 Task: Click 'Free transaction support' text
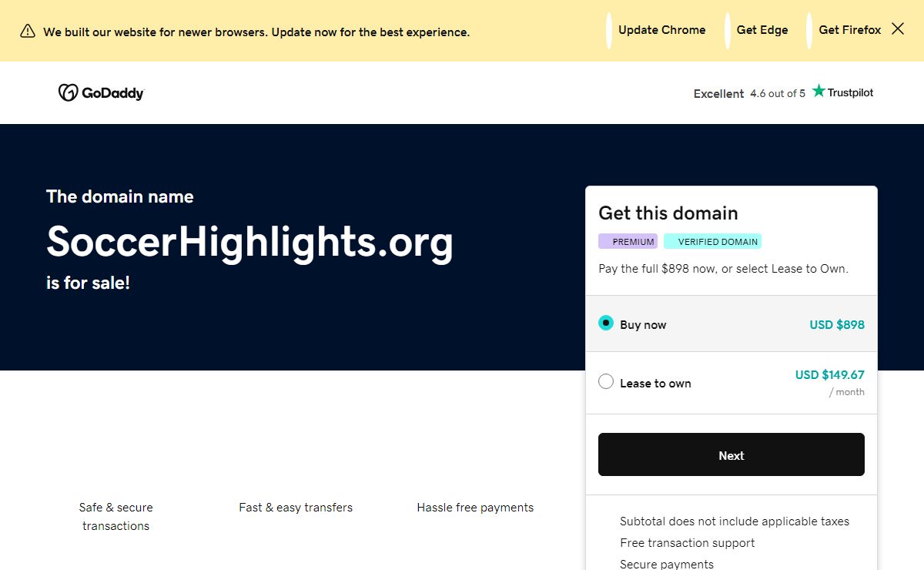point(688,543)
